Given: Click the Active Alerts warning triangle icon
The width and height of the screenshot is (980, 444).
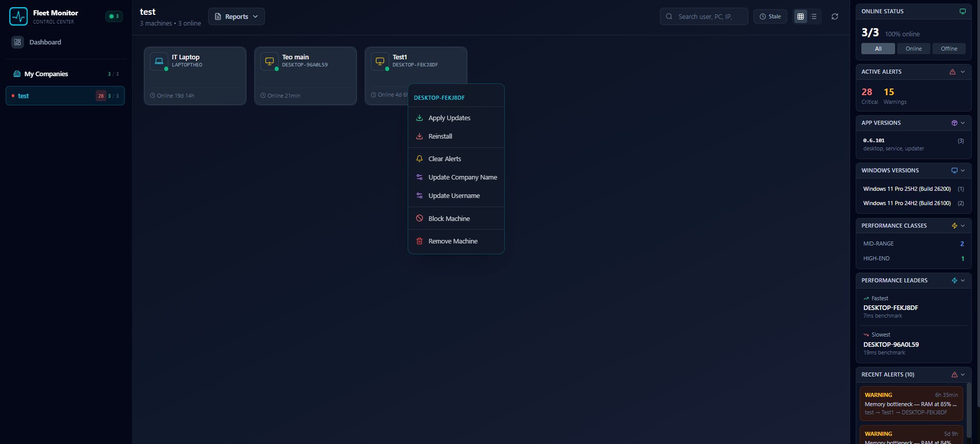Looking at the screenshot, I should tap(952, 72).
